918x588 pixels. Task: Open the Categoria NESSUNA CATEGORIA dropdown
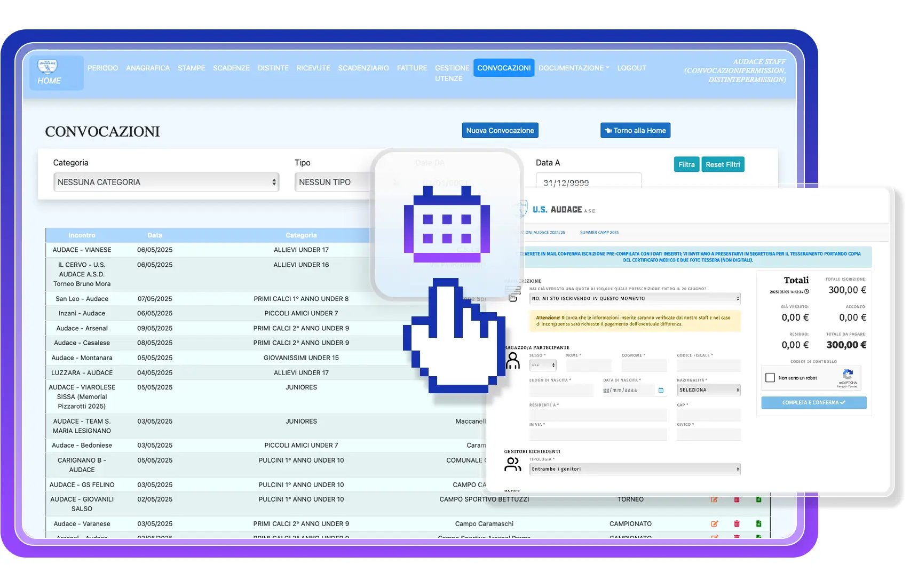167,182
